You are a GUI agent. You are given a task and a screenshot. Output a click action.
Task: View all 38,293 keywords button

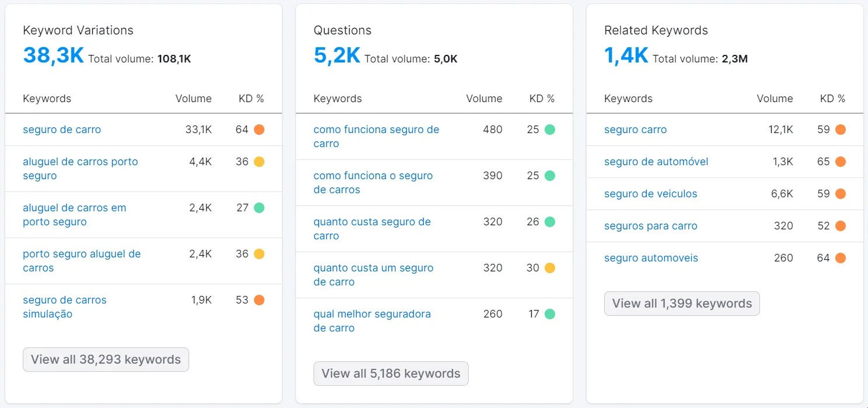[x=106, y=360]
